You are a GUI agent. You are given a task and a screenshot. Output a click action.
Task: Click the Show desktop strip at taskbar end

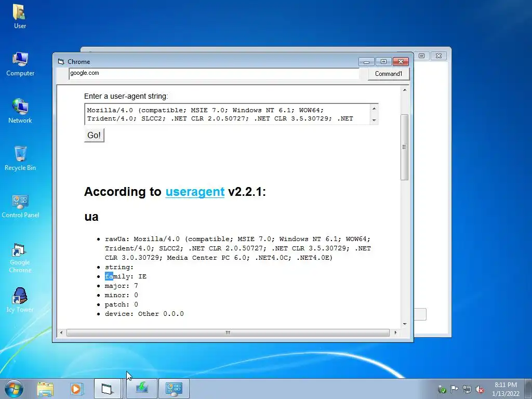528,389
